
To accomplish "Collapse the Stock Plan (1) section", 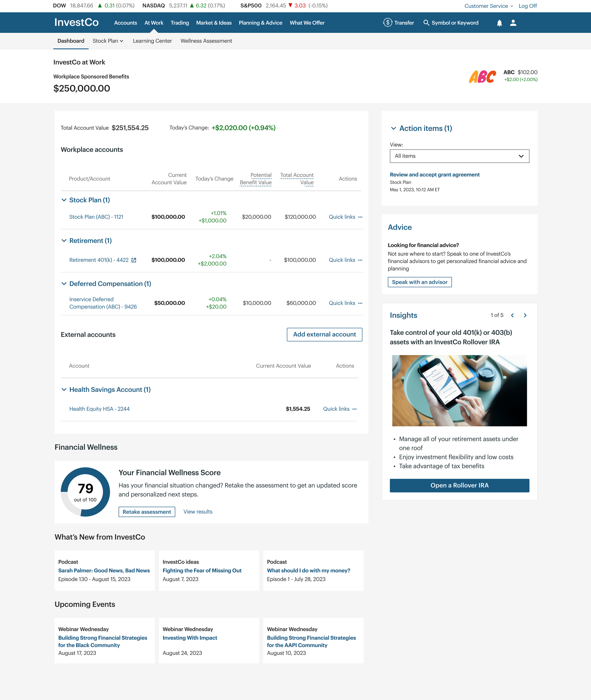I will (x=64, y=200).
